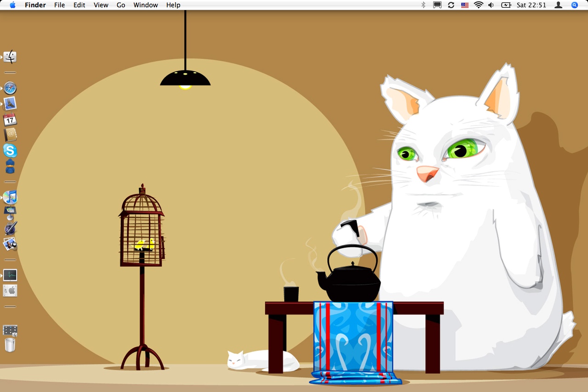588x392 pixels.
Task: Launch Preview from the Dock
Action: click(x=10, y=244)
